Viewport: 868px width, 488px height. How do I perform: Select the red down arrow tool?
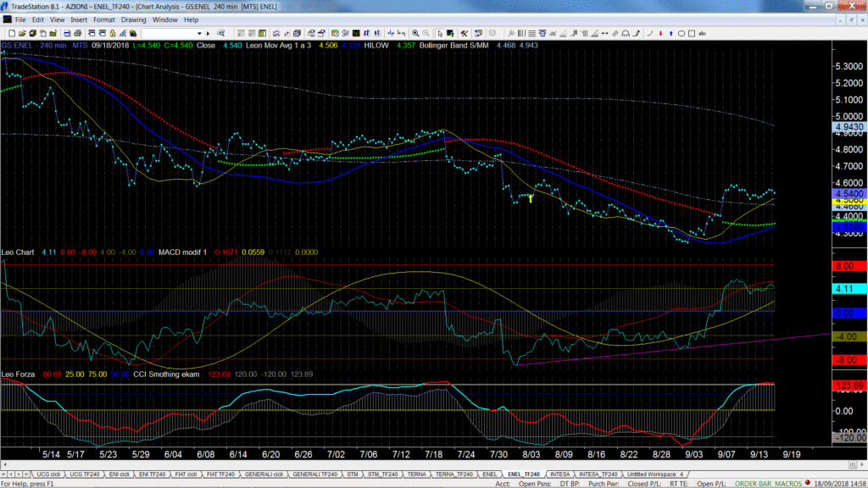(x=660, y=33)
